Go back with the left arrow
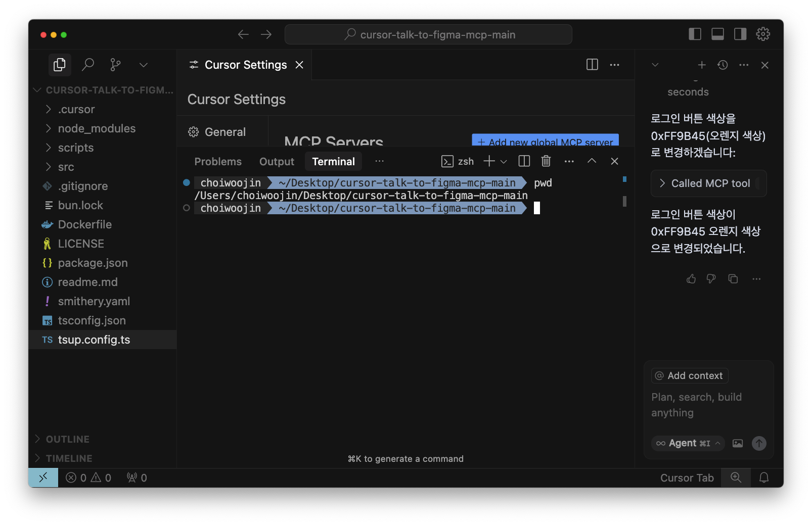This screenshot has height=525, width=812. click(243, 34)
